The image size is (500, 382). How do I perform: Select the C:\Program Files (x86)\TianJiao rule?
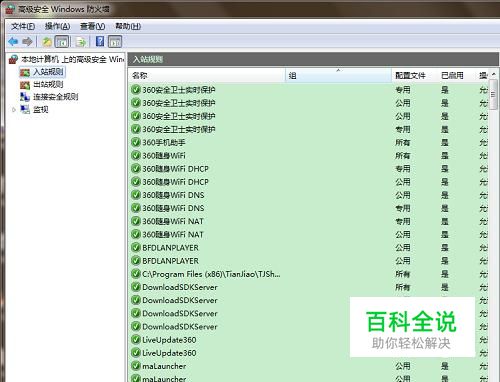211,274
